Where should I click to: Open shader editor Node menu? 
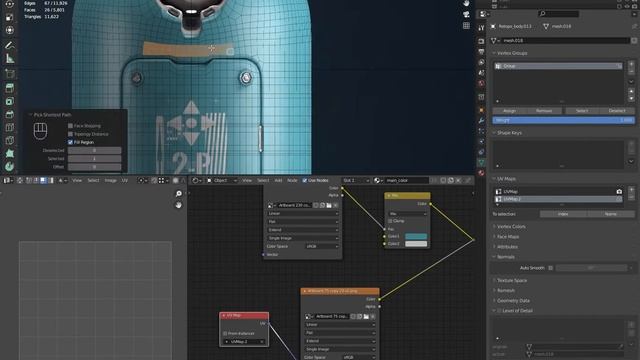[x=292, y=180]
